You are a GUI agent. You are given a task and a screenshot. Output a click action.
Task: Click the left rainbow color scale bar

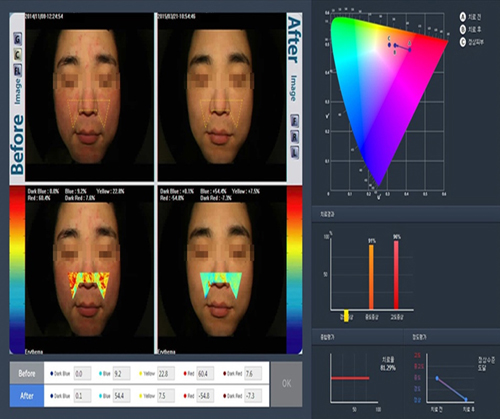17,269
